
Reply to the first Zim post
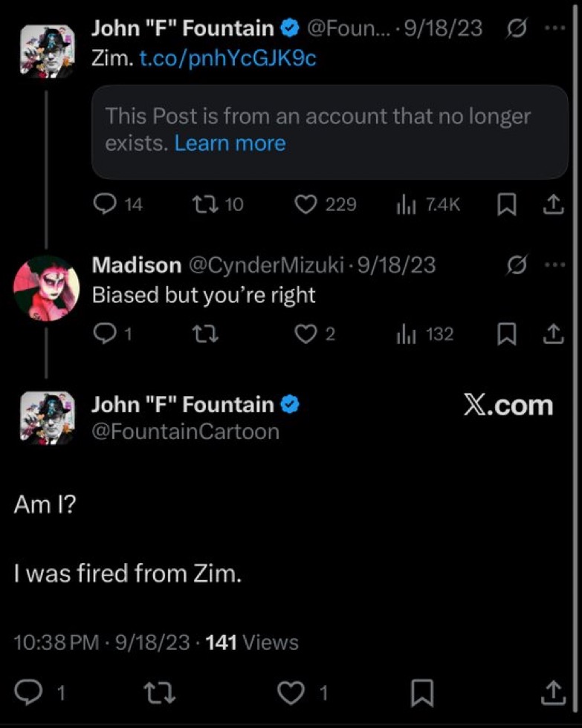click(x=117, y=204)
